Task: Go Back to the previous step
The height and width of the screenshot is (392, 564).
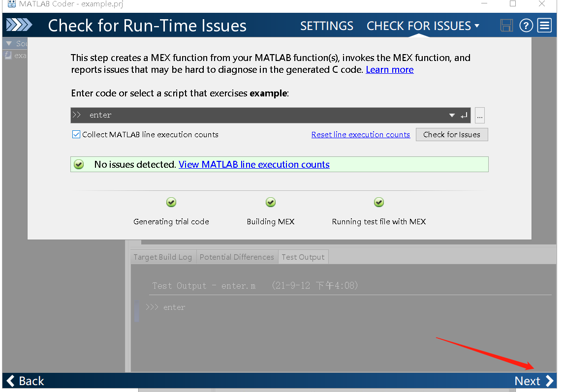Action: 25,381
